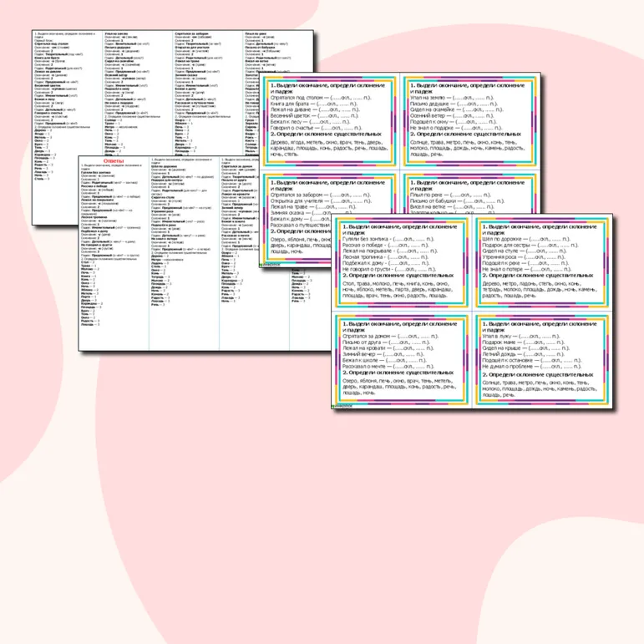The height and width of the screenshot is (644, 644).
Task: Click the line 'Сидел на крыше'
Action: pyautogui.click(x=525, y=347)
